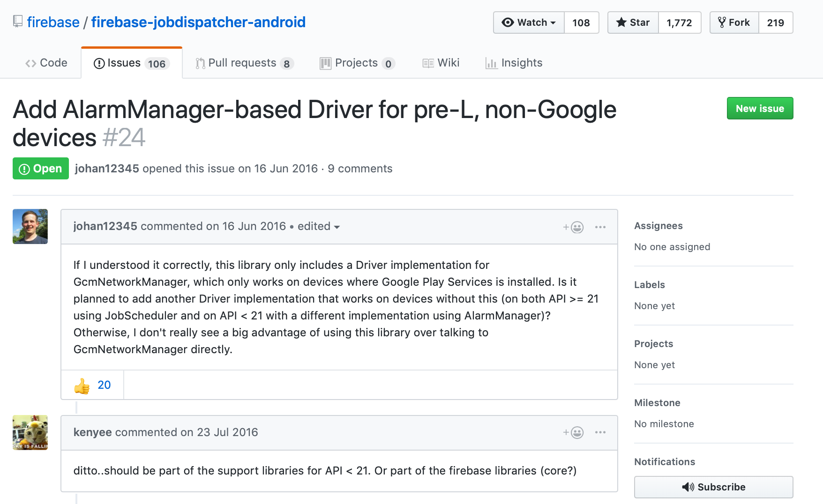Viewport: 823px width, 504px height.
Task: Click the issue number #24
Action: point(124,138)
